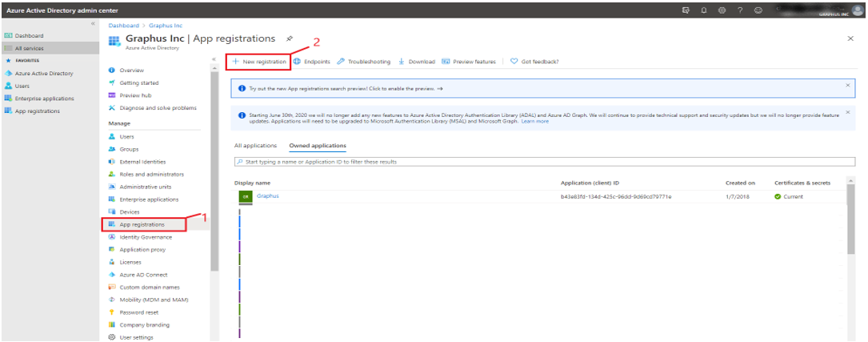The image size is (868, 342).
Task: Open Preview features from toolbar
Action: click(x=469, y=62)
